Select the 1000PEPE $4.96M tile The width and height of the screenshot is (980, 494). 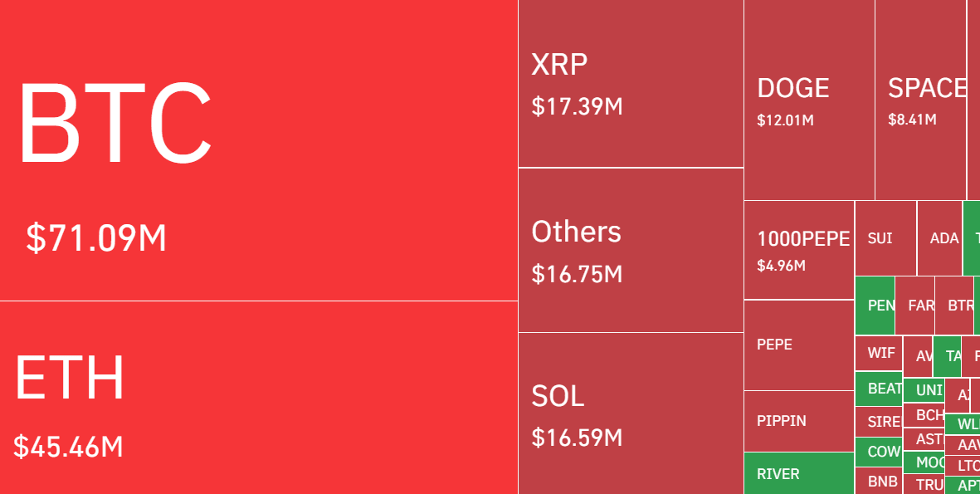tap(799, 250)
